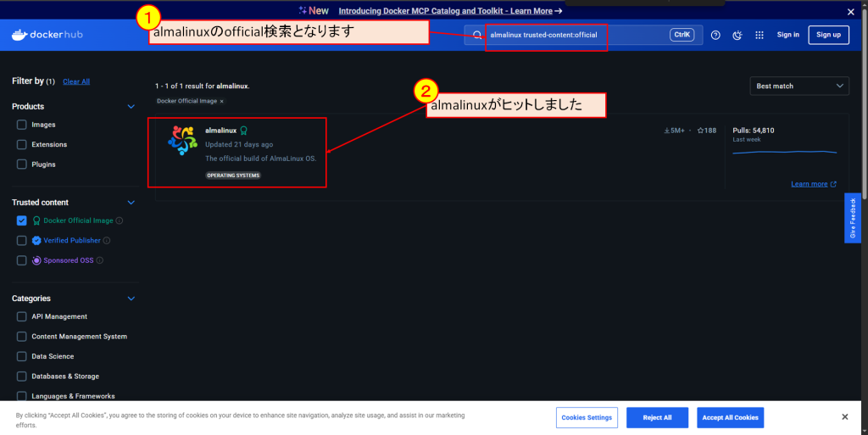Screen dimensions: 868x435
Task: Check the Databases & Storage category
Action: pos(21,376)
